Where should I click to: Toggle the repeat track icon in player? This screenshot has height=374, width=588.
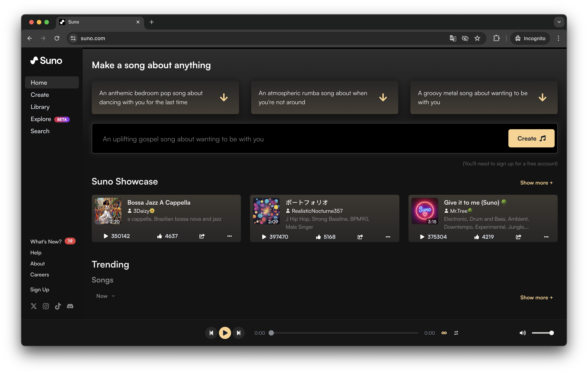(456, 333)
